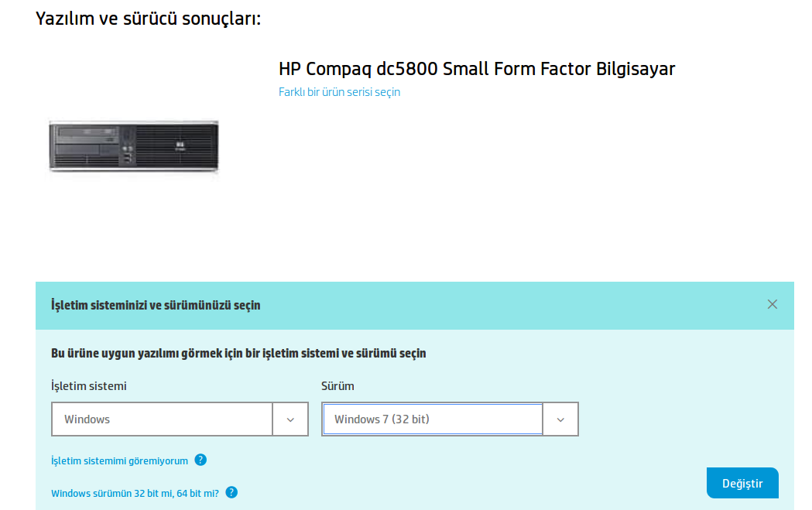Expand the İşletim sistemi dropdown arrow
The width and height of the screenshot is (812, 510).
click(x=290, y=419)
